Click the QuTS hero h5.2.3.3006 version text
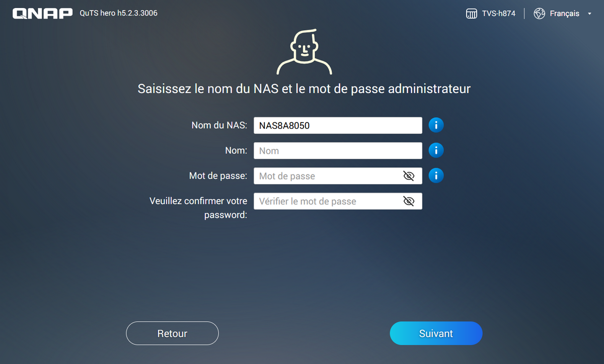The width and height of the screenshot is (604, 364). (x=118, y=13)
